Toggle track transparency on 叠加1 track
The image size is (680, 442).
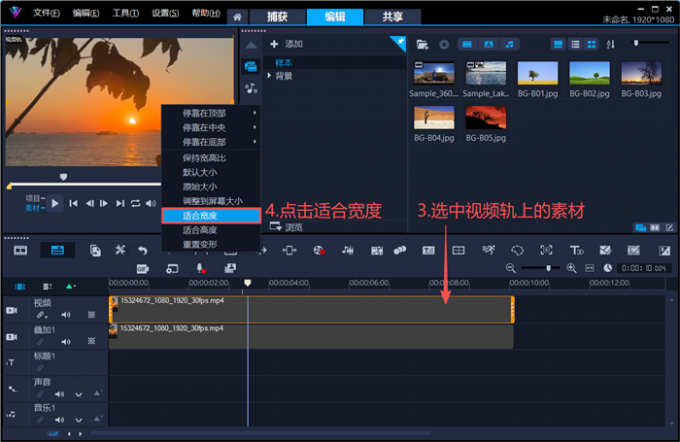[92, 341]
